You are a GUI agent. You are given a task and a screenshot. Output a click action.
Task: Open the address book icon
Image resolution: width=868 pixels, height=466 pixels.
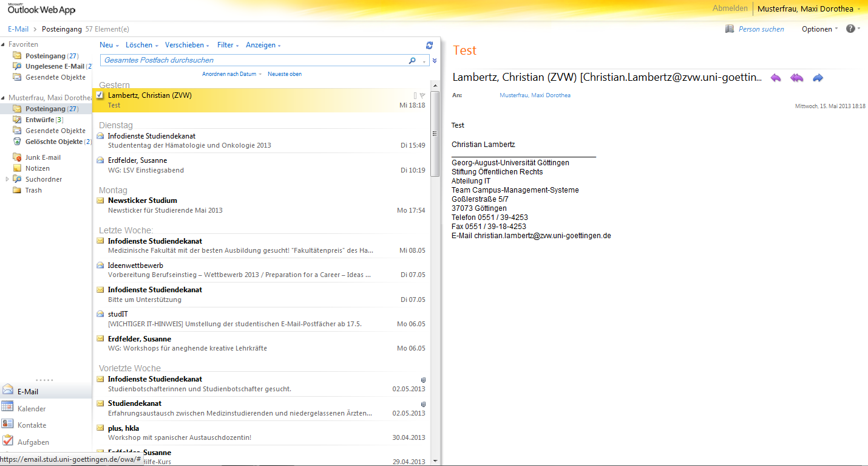(729, 29)
